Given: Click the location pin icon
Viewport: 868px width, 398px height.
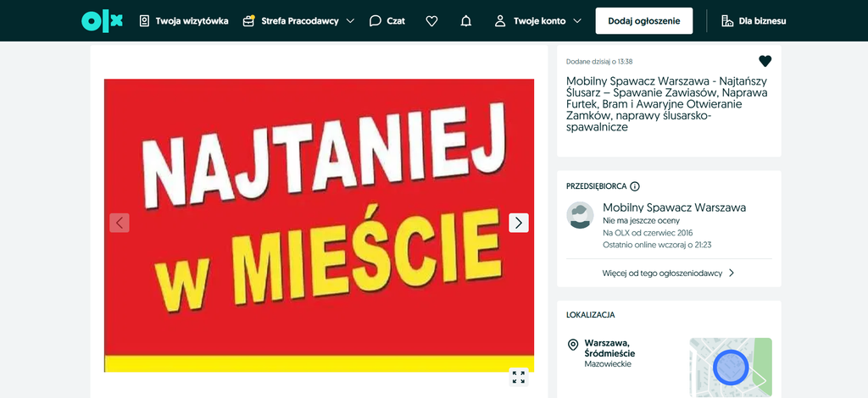Looking at the screenshot, I should pyautogui.click(x=573, y=345).
